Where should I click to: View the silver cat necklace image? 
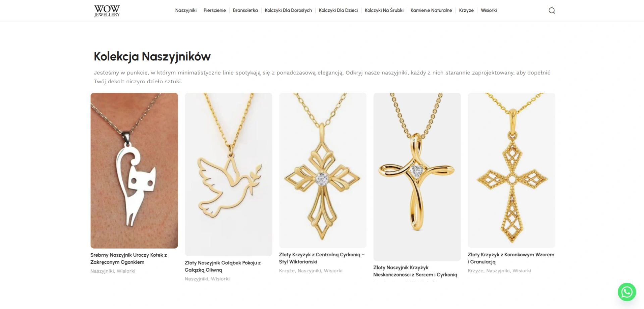point(134,171)
